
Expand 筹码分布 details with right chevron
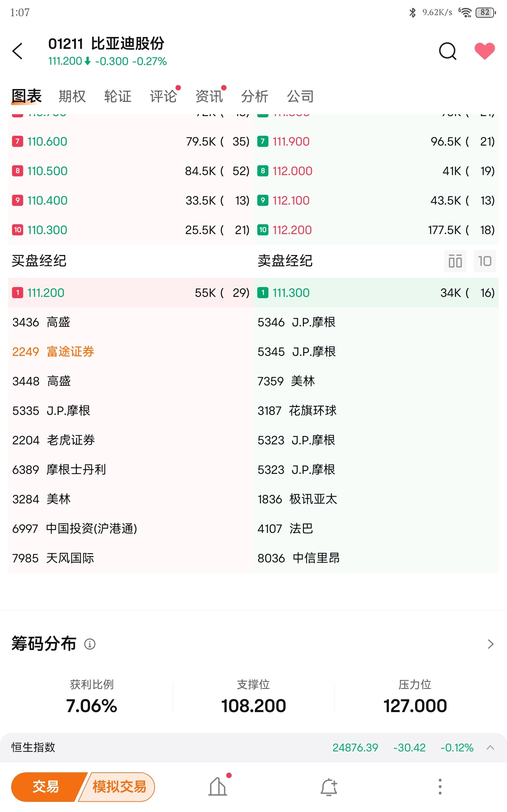(x=490, y=644)
